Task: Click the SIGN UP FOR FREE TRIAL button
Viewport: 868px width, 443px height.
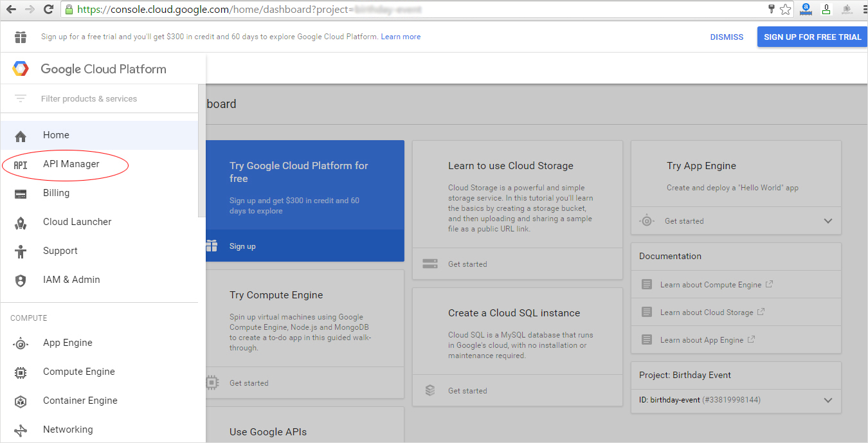Action: [812, 37]
